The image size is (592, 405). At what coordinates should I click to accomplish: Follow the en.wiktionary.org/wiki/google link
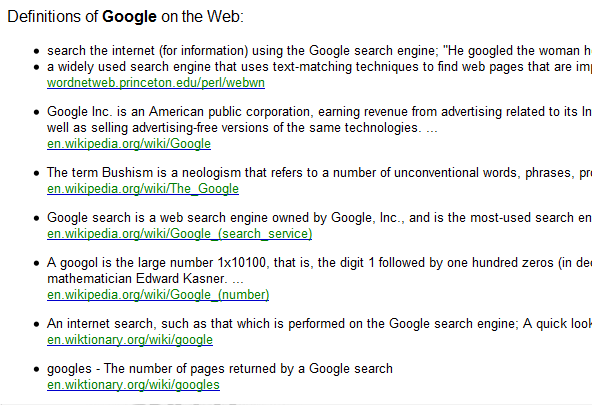point(130,339)
